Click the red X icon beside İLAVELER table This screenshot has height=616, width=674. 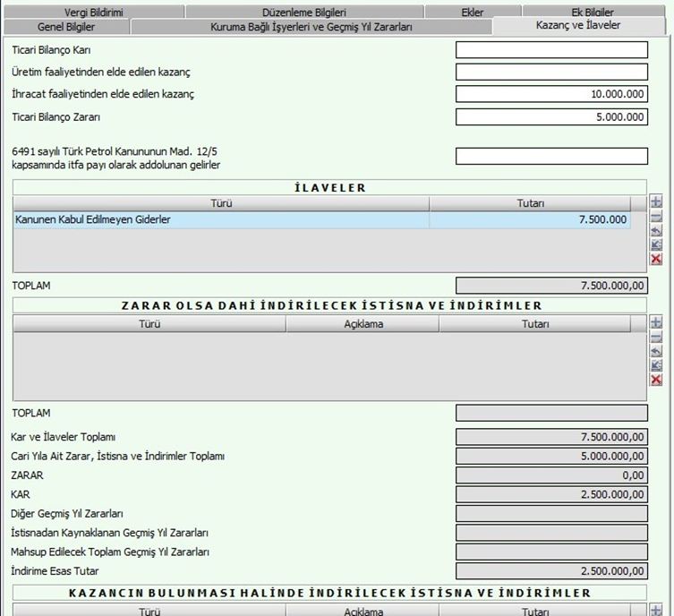[x=656, y=260]
